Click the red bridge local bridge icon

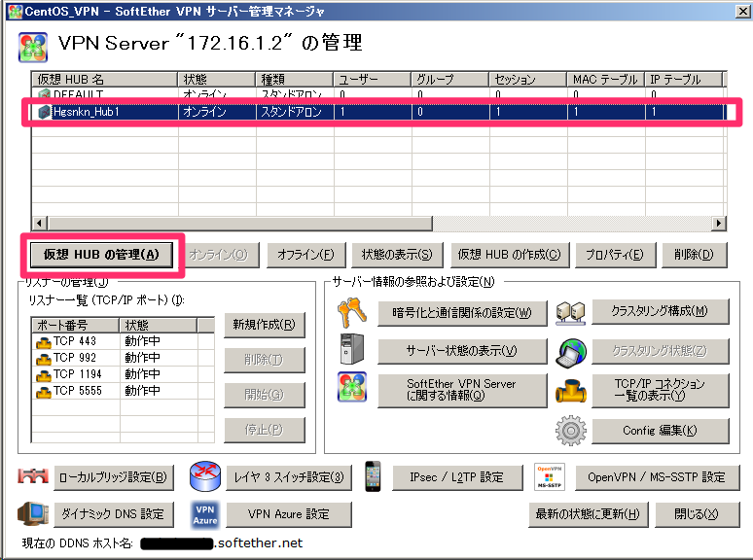tap(33, 476)
